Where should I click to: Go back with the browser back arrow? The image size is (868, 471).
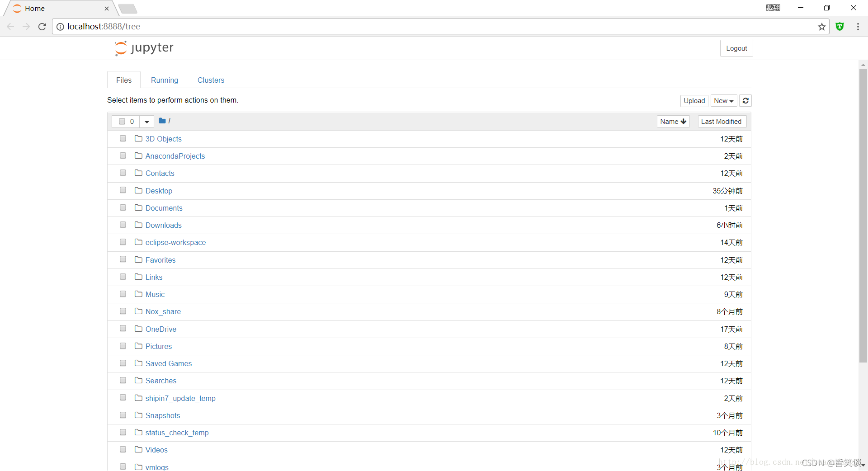11,27
